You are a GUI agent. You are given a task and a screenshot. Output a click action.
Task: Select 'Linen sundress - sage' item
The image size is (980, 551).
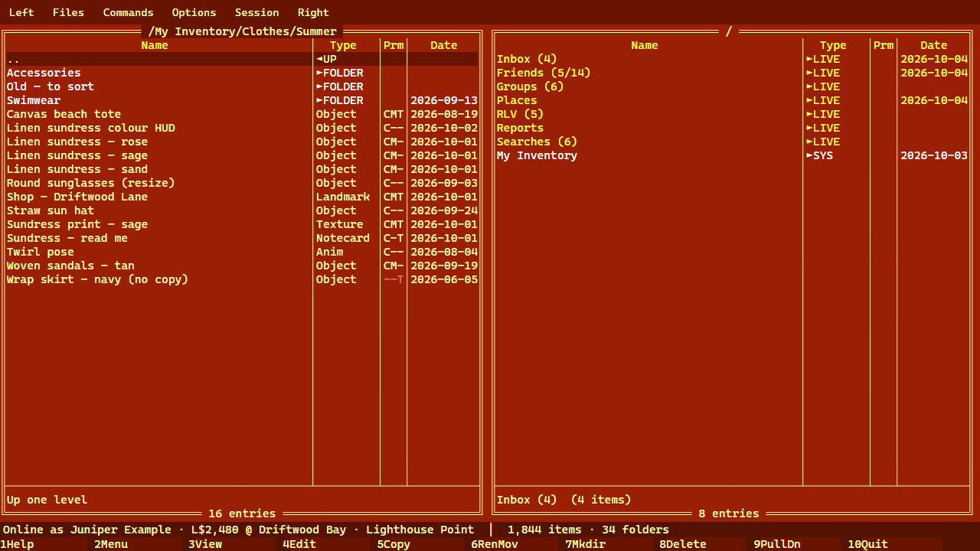242,155
